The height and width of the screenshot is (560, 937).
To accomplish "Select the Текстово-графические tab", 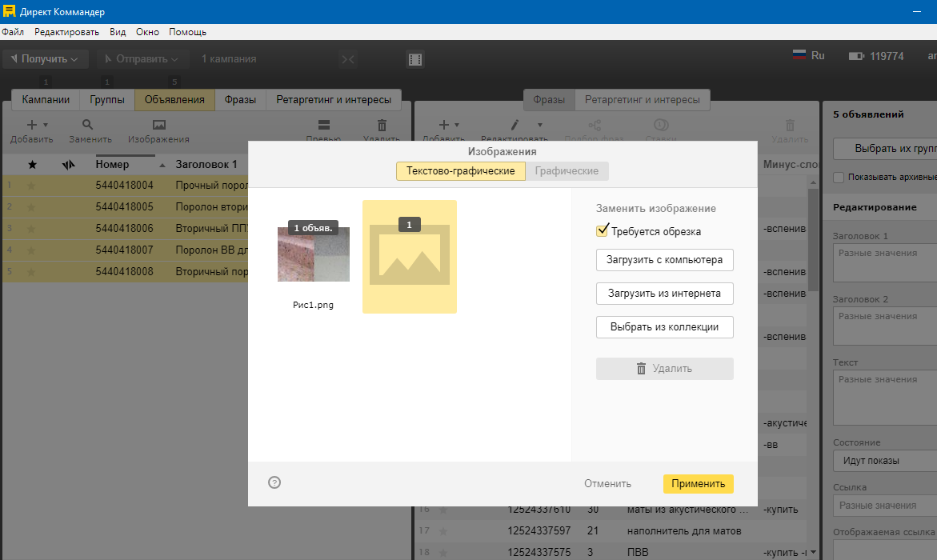I will pyautogui.click(x=460, y=171).
